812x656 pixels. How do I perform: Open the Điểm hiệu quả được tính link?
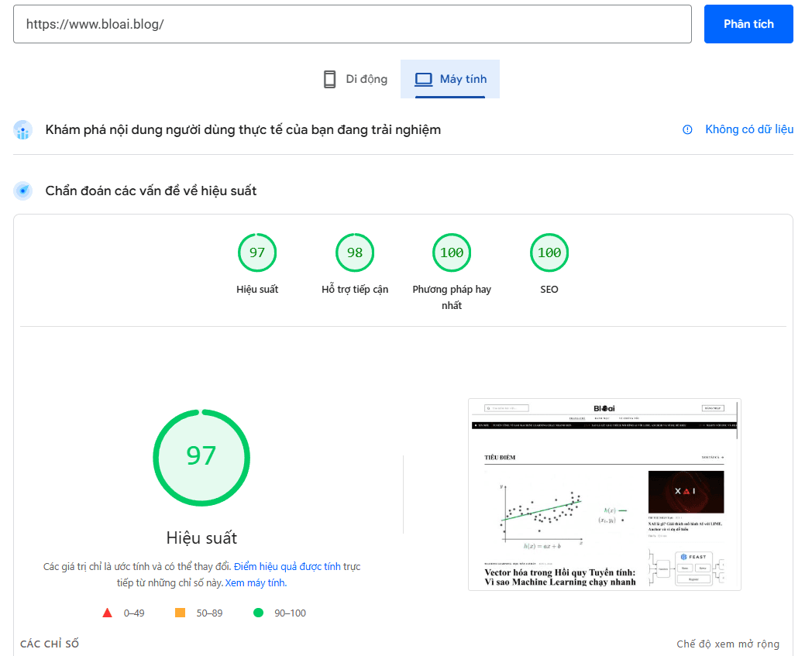tap(287, 566)
